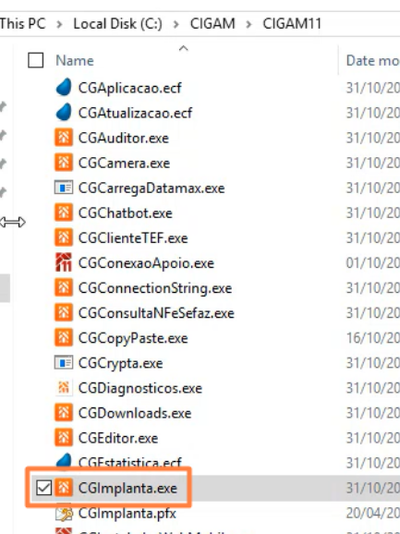400x534 pixels.
Task: Click the CGDownloads.exe file entry
Action: 134,413
